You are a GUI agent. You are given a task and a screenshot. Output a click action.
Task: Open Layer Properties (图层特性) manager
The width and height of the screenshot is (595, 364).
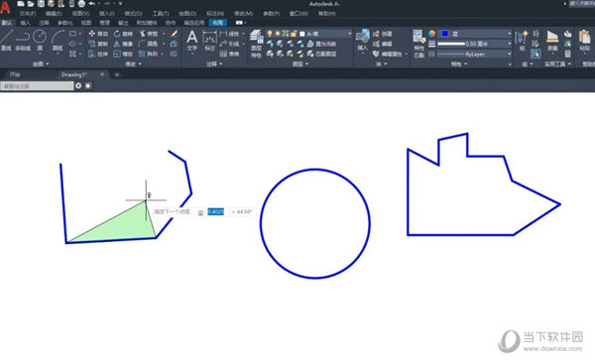tap(256, 44)
